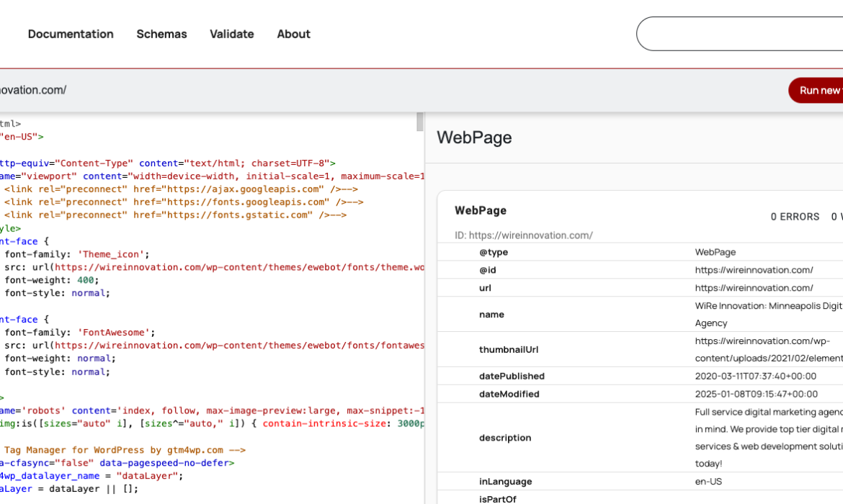The width and height of the screenshot is (843, 504).
Task: Open the Validate navigation link
Action: 231,34
